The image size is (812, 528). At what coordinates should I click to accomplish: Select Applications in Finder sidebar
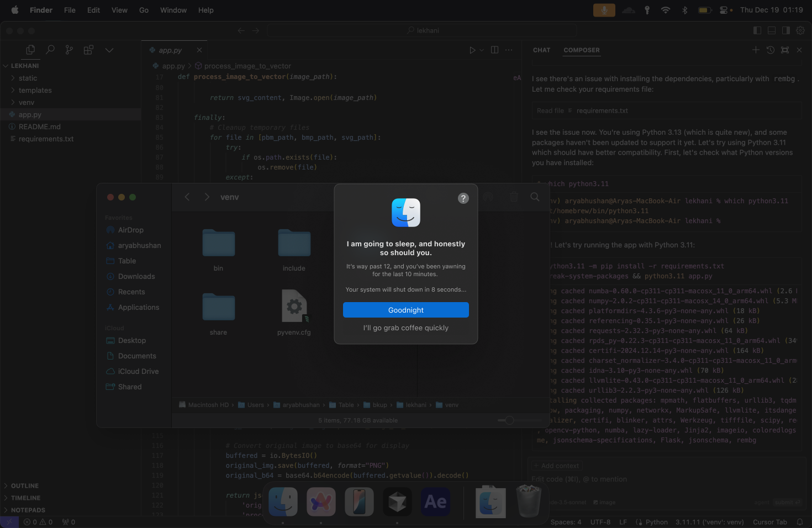[x=134, y=308]
